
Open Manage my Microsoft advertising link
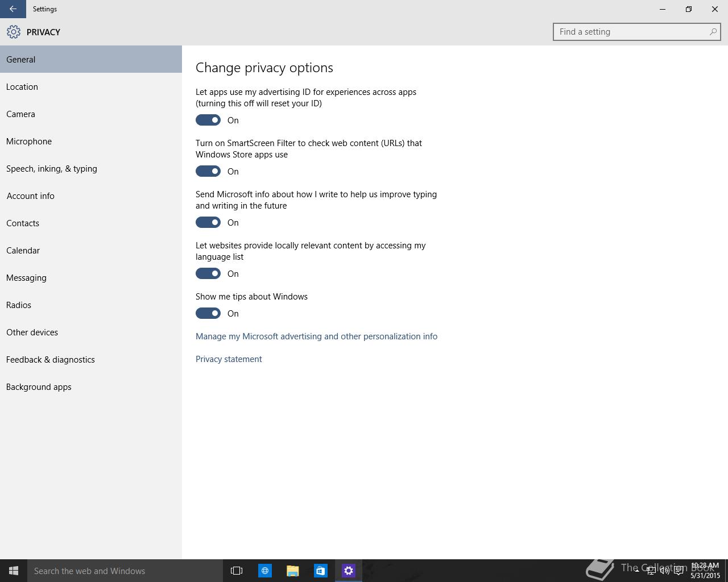point(316,336)
